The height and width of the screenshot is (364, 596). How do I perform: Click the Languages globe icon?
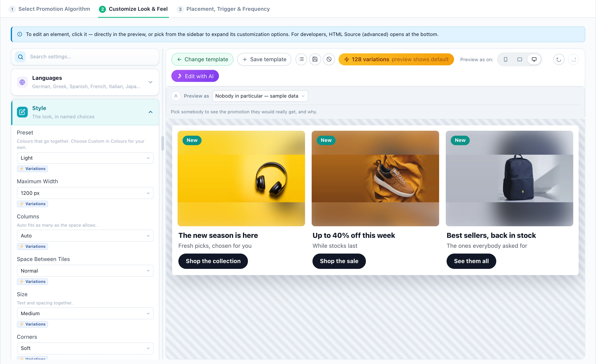(x=22, y=82)
